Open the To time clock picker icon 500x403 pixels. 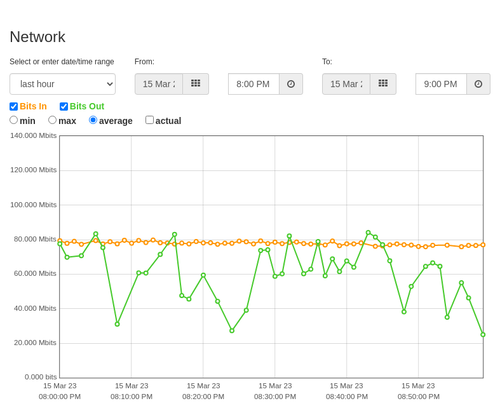pyautogui.click(x=478, y=84)
